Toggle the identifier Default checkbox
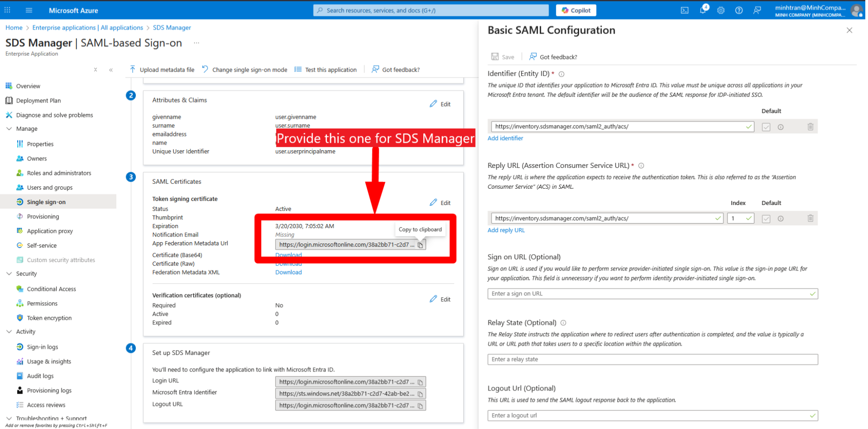The image size is (868, 429). [x=766, y=127]
